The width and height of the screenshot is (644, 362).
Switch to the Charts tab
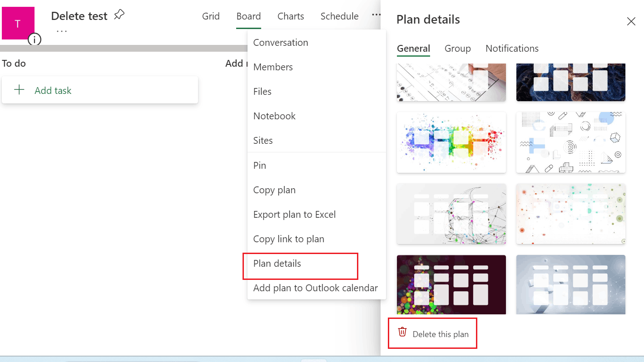tap(291, 16)
